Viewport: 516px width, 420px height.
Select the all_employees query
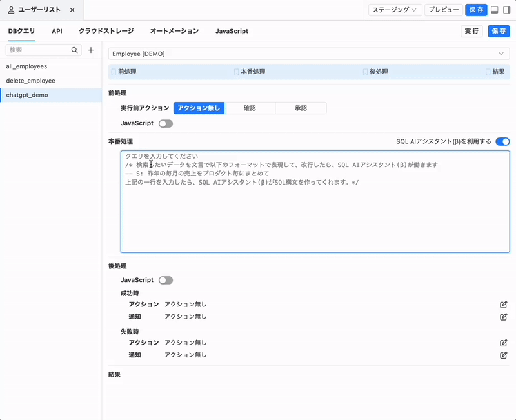click(x=51, y=66)
